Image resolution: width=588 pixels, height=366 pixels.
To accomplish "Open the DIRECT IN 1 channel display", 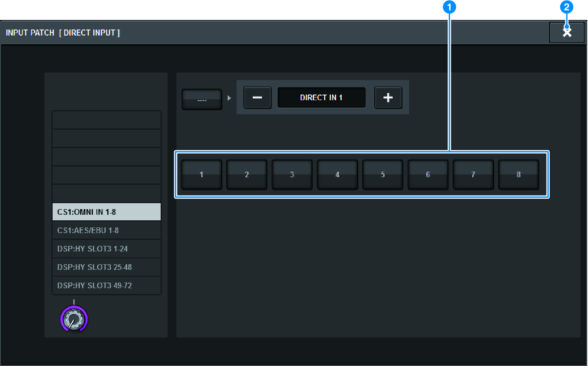I will click(321, 97).
